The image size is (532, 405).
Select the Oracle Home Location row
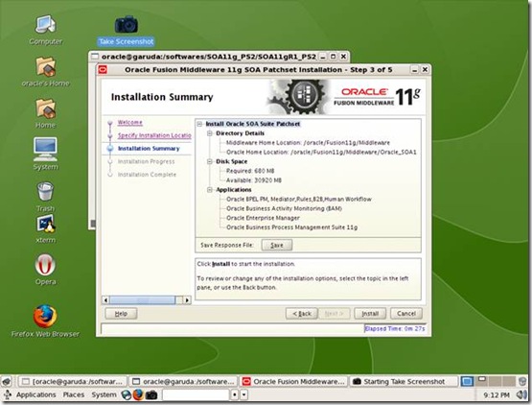(x=321, y=153)
